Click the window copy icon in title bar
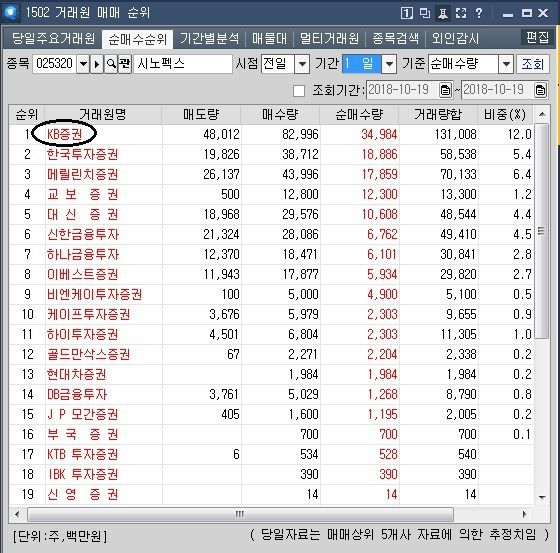This screenshot has width=560, height=553. [425, 13]
